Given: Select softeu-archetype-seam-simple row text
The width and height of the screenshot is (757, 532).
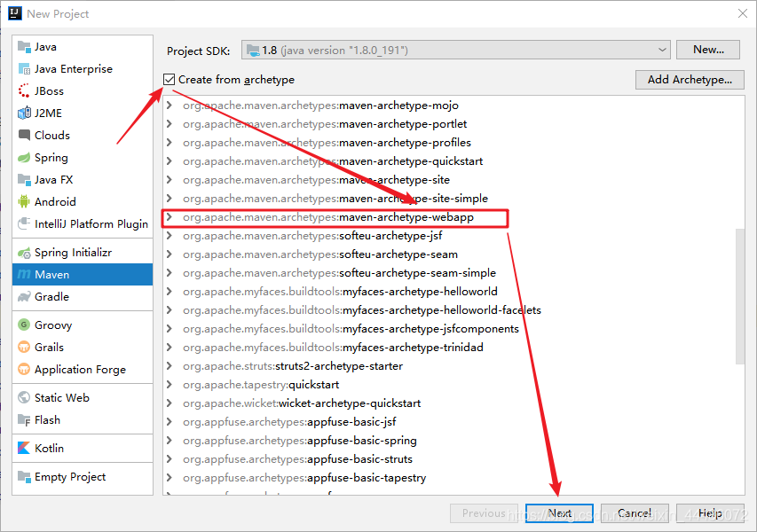Looking at the screenshot, I should (339, 273).
